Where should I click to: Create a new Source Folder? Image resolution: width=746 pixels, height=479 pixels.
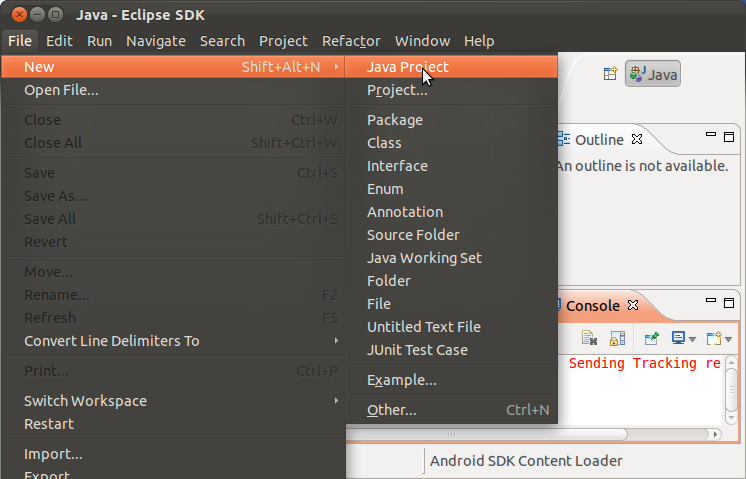click(451, 235)
